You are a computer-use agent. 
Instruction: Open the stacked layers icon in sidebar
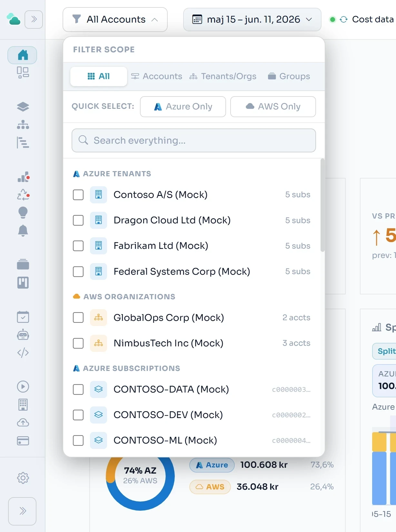coord(23,107)
